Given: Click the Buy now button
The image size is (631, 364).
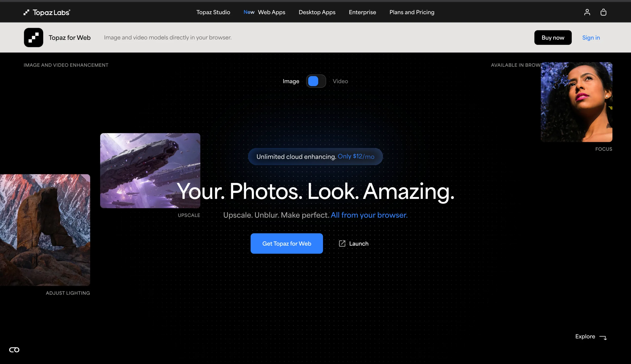Looking at the screenshot, I should [x=553, y=37].
